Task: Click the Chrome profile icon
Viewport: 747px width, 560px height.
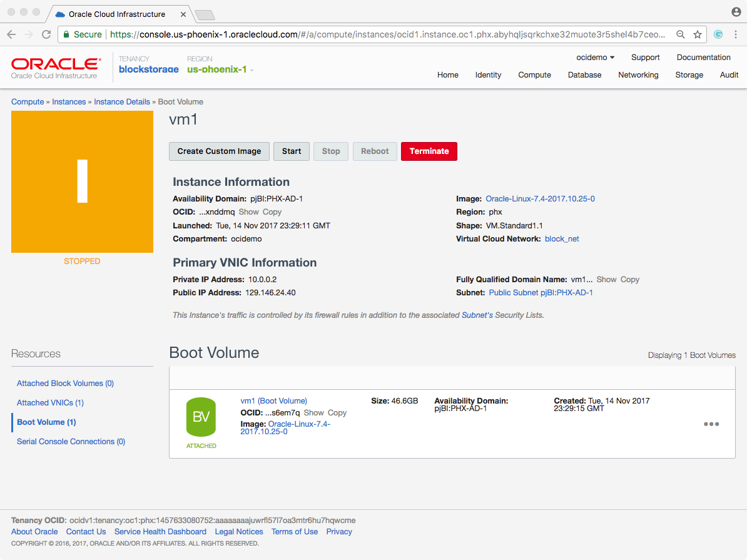Action: coord(736,13)
